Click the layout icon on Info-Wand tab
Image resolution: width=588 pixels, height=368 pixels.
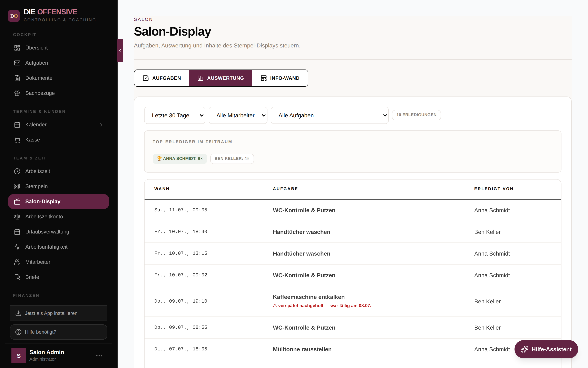click(264, 78)
